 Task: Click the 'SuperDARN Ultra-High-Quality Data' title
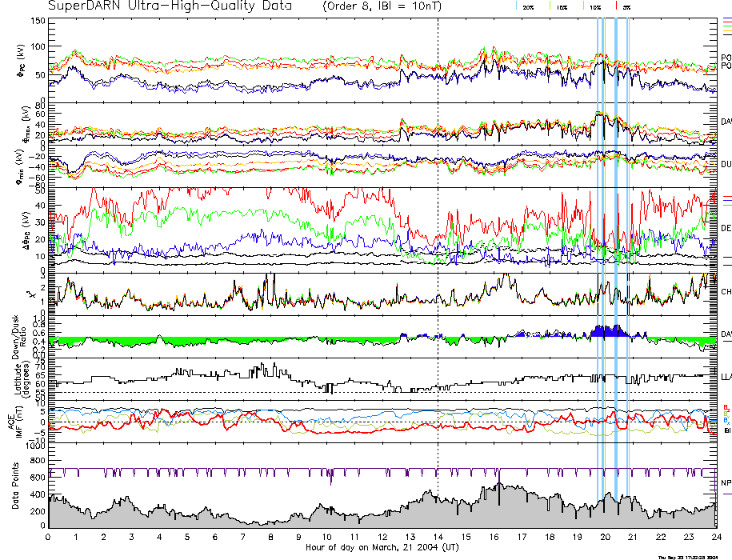click(x=170, y=6)
